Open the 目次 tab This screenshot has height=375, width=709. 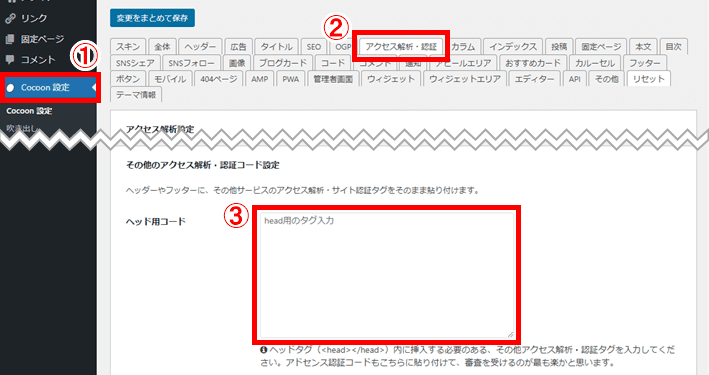click(x=673, y=47)
